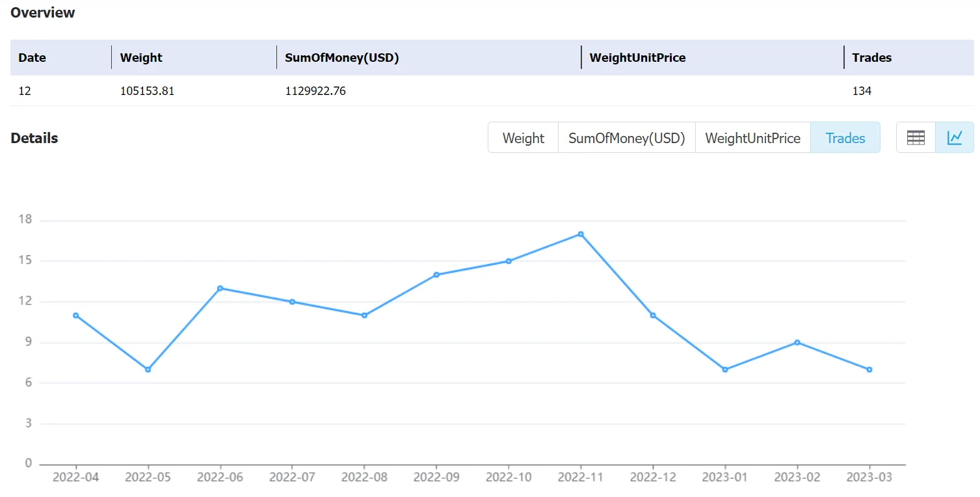Select the WeightUnitPrice tab
The image size is (980, 497).
(x=753, y=138)
